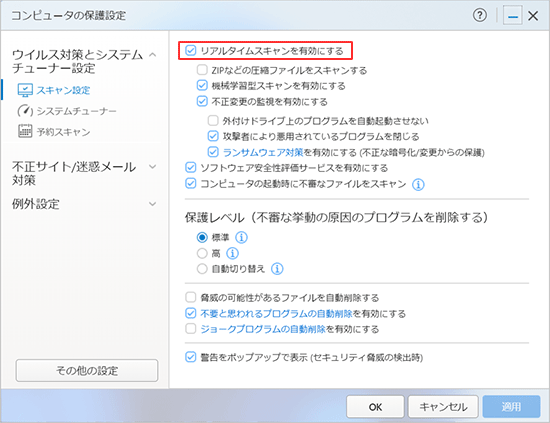Enable ZIPなどの圧縮ファイルをスキャンする checkbox
The image size is (550, 423).
[x=202, y=70]
